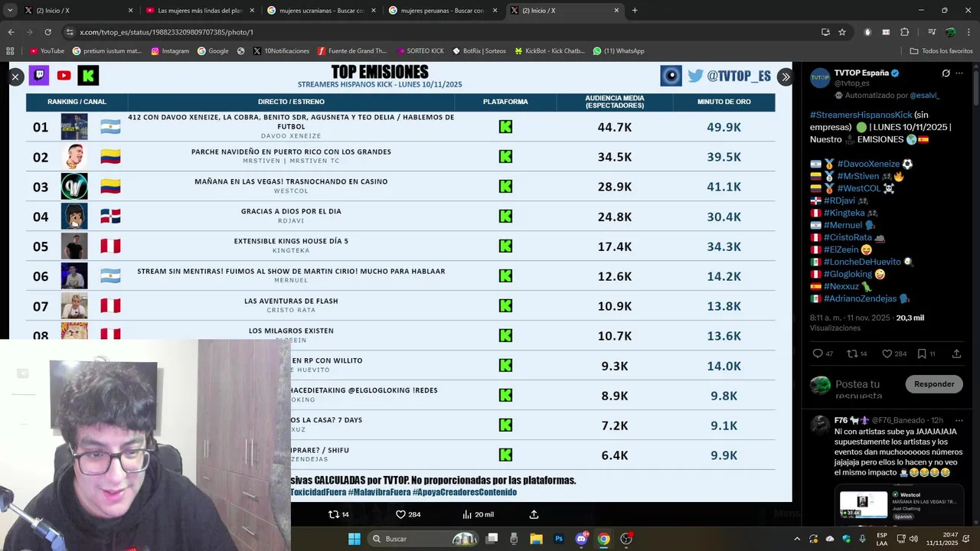Open Discord from the taskbar

click(581, 539)
